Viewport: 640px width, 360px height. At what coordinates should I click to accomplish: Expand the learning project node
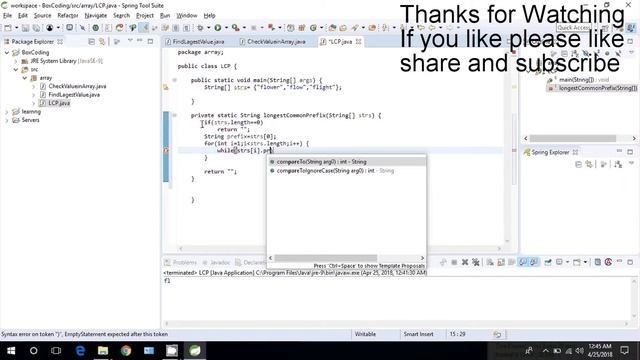click(7, 112)
